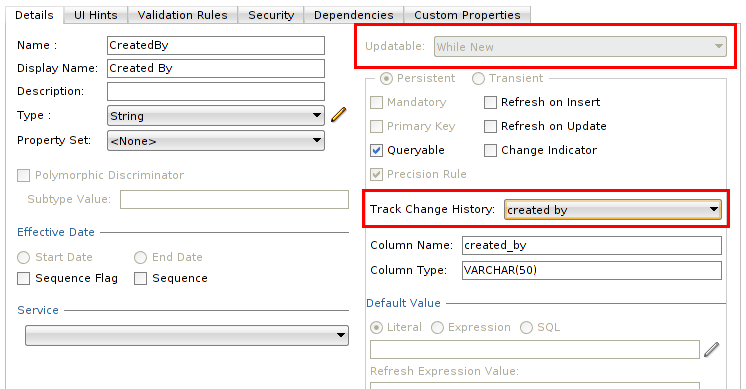Click the pencil icon beside Default Value field
The image size is (746, 389).
711,350
